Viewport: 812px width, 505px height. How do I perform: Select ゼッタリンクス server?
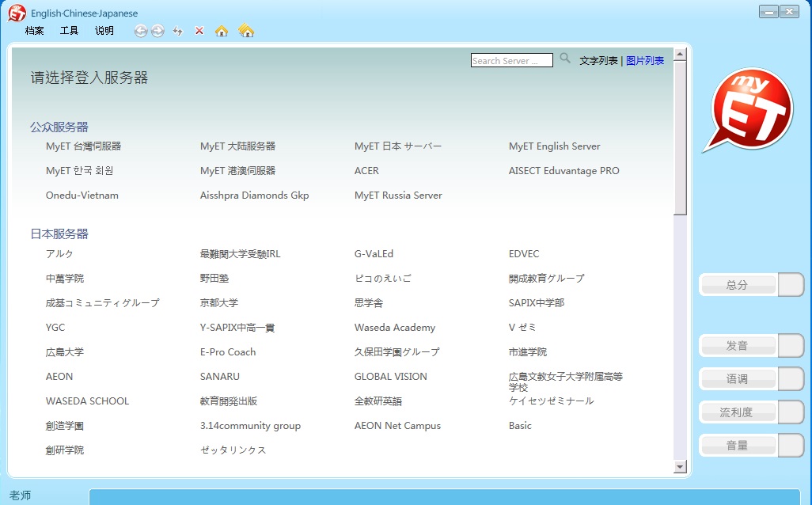(x=233, y=450)
